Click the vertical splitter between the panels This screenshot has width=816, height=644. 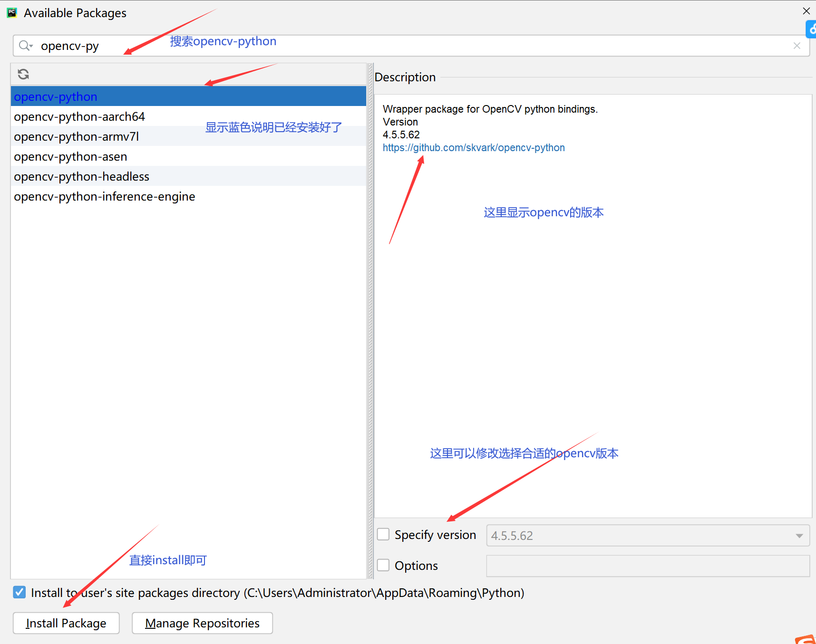pos(370,321)
